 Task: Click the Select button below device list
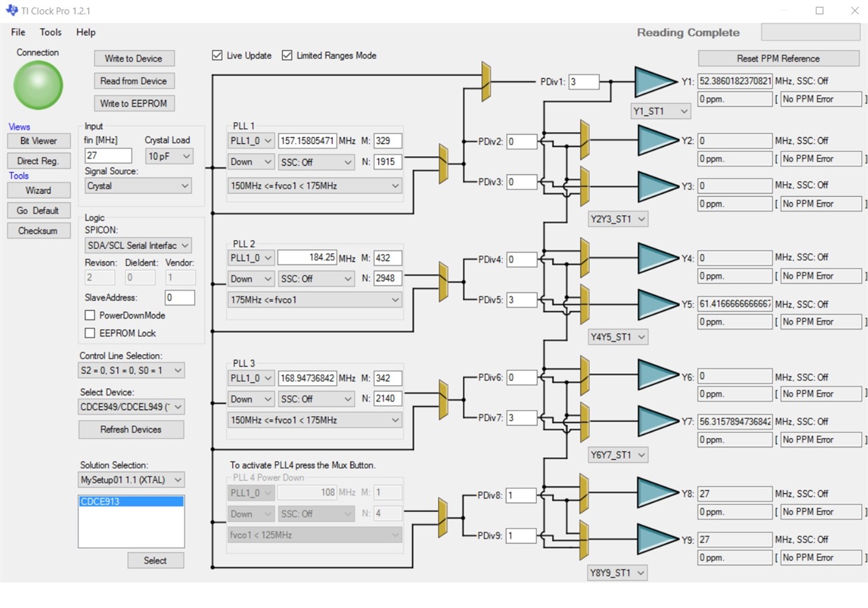coord(155,560)
